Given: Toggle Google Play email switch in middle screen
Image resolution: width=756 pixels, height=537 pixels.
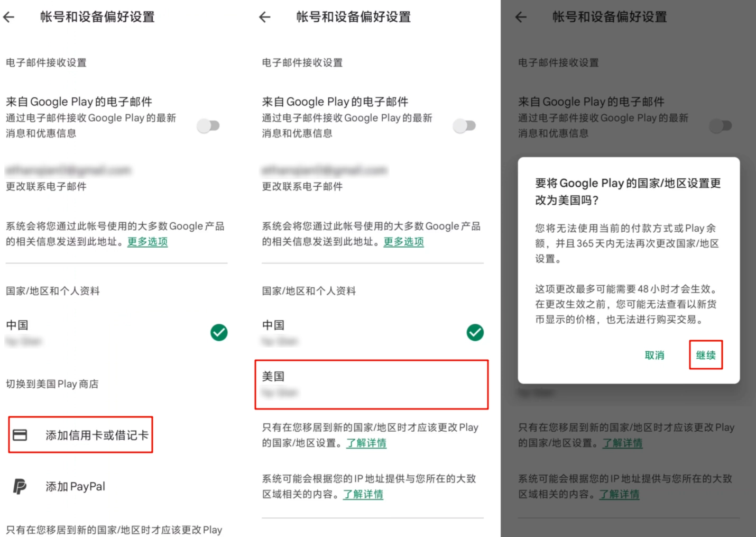Looking at the screenshot, I should 465,125.
